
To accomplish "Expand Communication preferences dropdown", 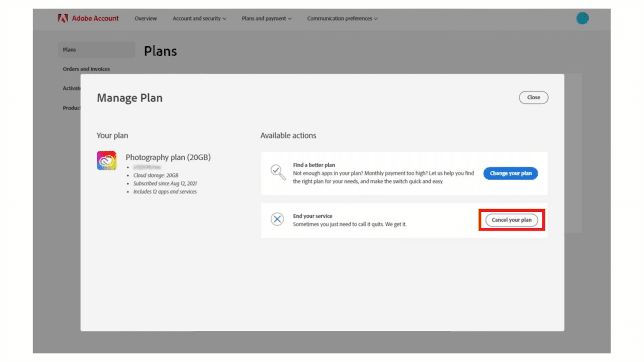I will point(342,18).
